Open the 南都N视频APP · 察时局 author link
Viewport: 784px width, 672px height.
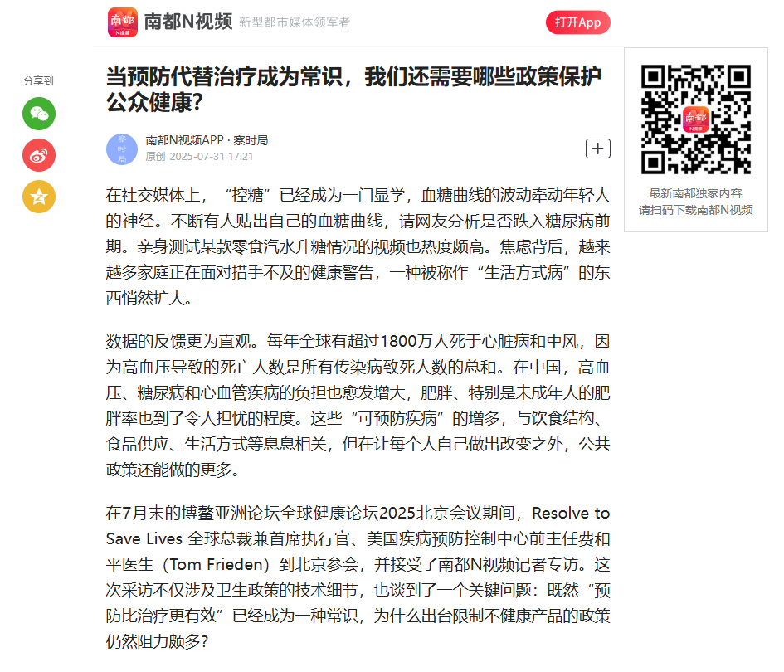pyautogui.click(x=207, y=140)
